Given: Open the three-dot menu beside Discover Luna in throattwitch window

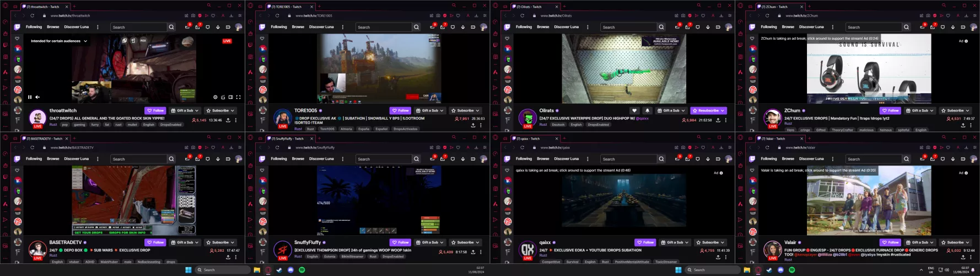Looking at the screenshot, I should [98, 27].
